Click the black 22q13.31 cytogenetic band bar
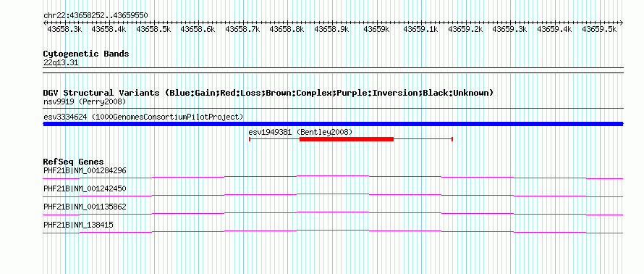The width and height of the screenshot is (644, 274). click(x=333, y=70)
